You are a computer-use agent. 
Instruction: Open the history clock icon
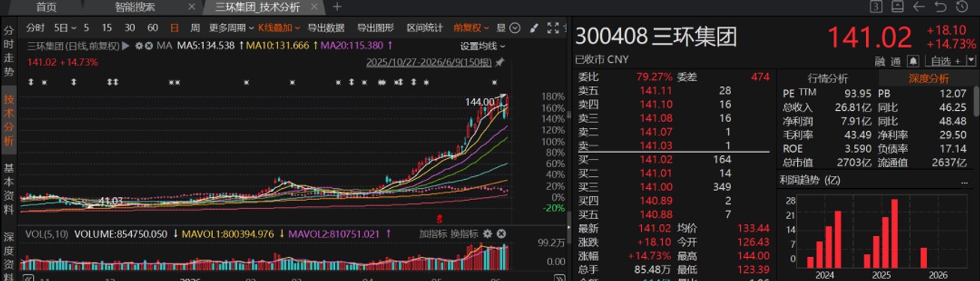point(963,7)
